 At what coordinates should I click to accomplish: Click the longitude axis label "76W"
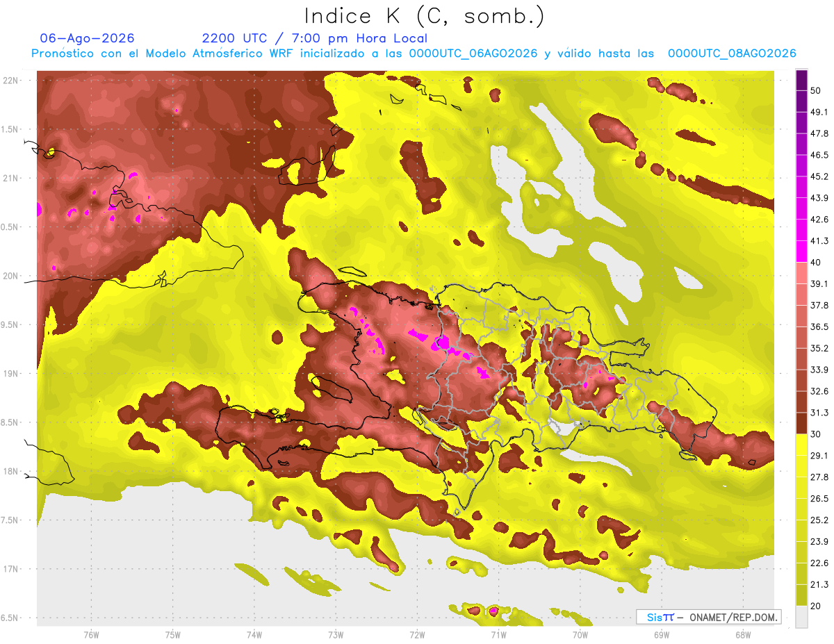(91, 635)
